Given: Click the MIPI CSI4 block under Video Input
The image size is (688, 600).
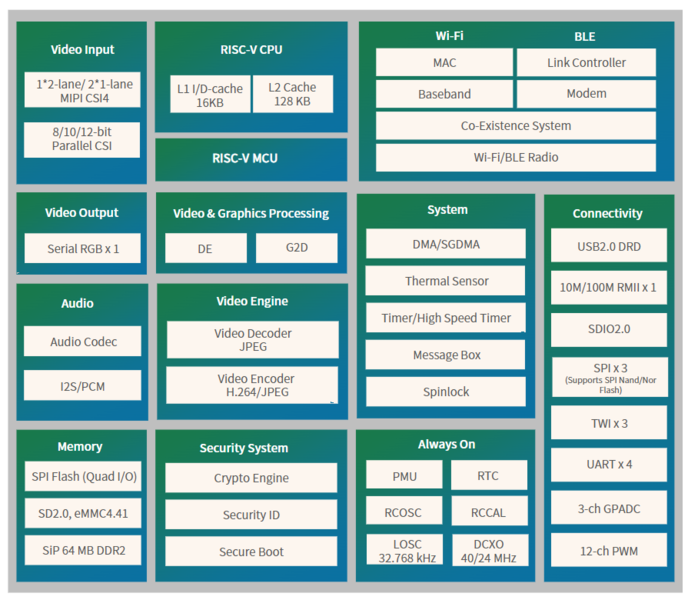Looking at the screenshot, I should click(x=82, y=89).
